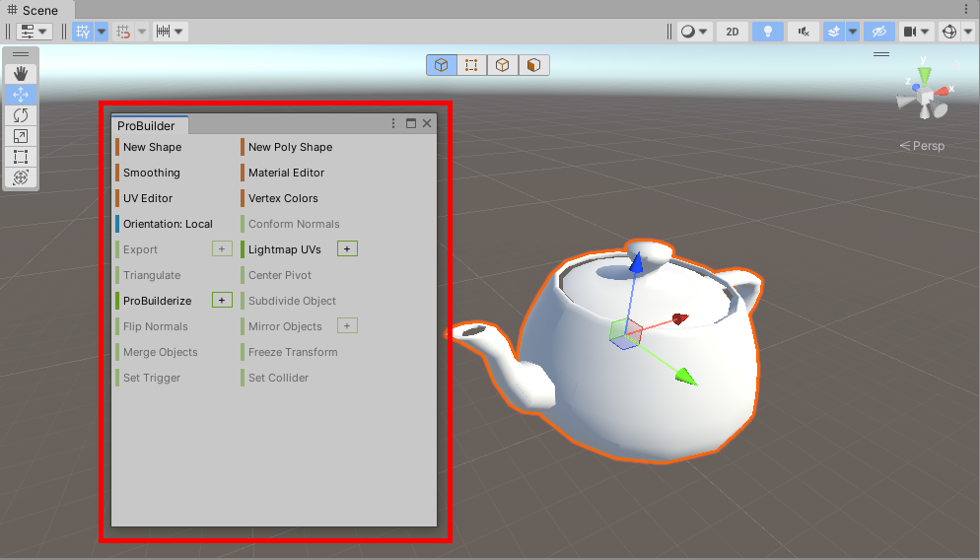
Task: Click New Shape in ProBuilder
Action: tap(152, 147)
